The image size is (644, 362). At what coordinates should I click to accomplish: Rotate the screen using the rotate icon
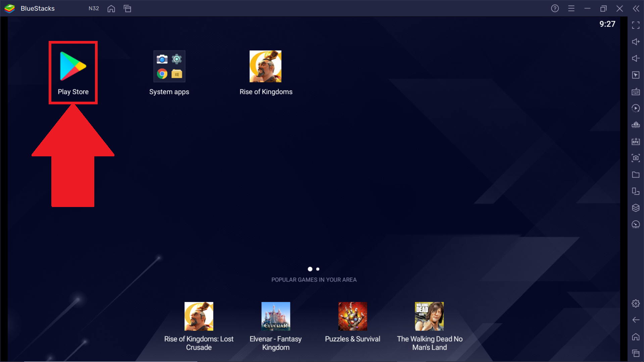(x=636, y=191)
